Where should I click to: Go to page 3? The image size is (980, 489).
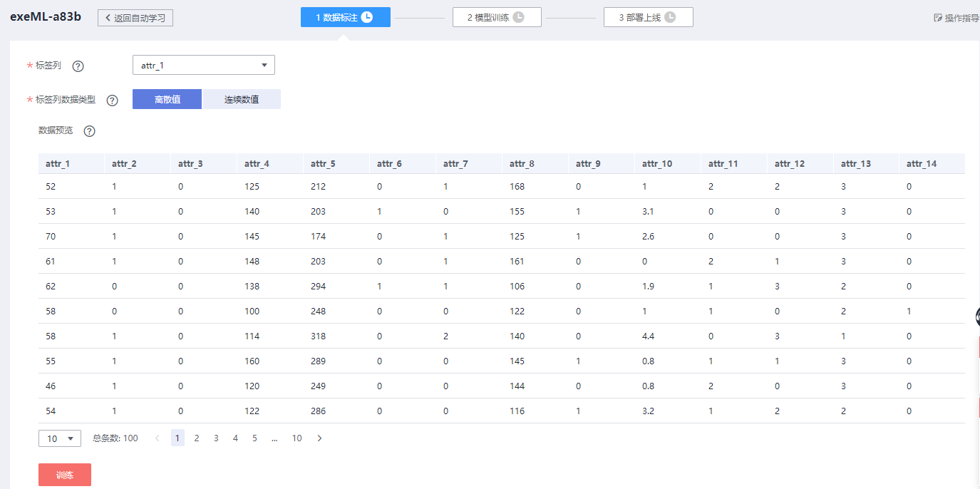(x=216, y=438)
